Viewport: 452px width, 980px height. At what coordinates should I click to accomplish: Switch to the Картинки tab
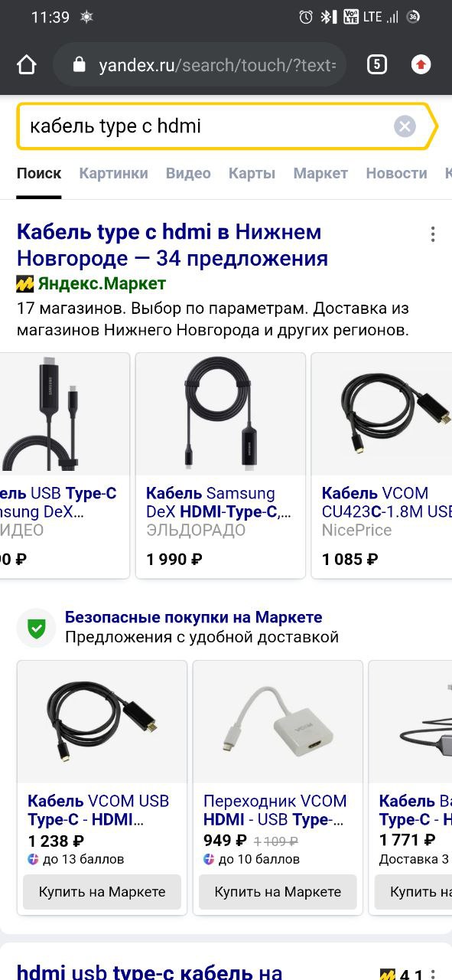[113, 173]
